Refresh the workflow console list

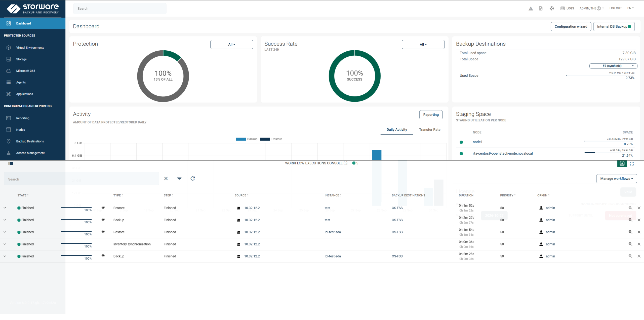click(x=193, y=179)
